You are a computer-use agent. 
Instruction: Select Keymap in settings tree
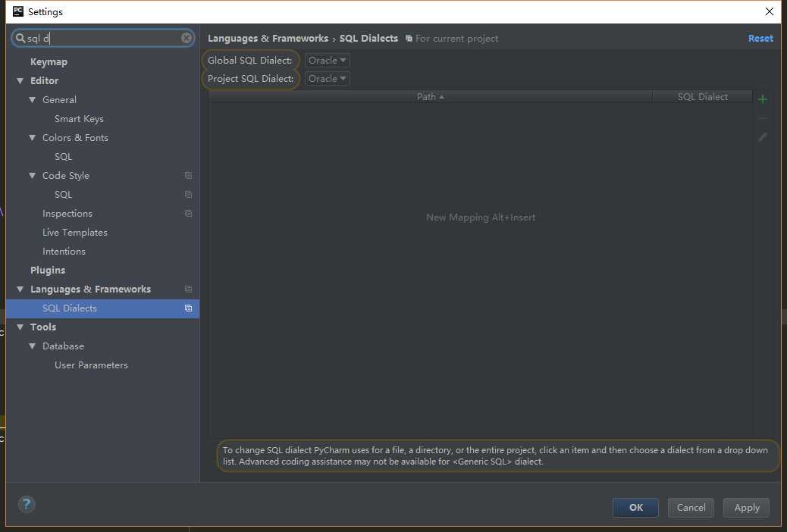49,61
